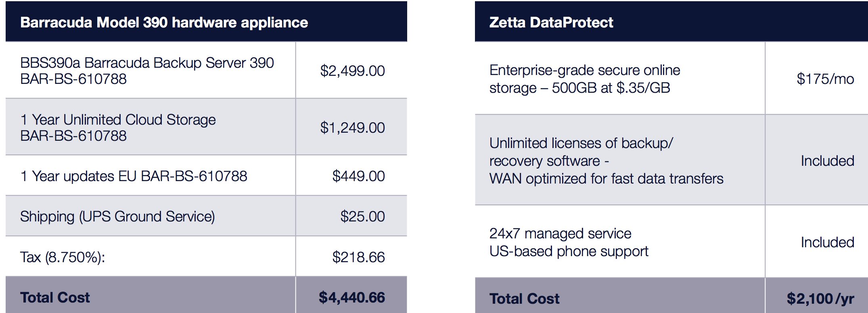868x313 pixels.
Task: Click the $175/mo price cell
Action: (x=825, y=79)
